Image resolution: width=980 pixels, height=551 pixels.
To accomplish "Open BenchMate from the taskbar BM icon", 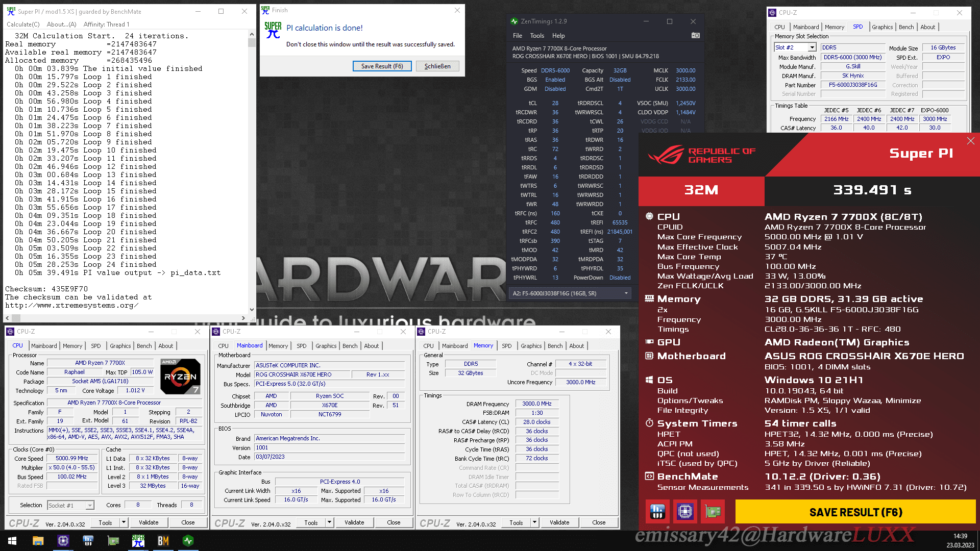I will (x=163, y=541).
